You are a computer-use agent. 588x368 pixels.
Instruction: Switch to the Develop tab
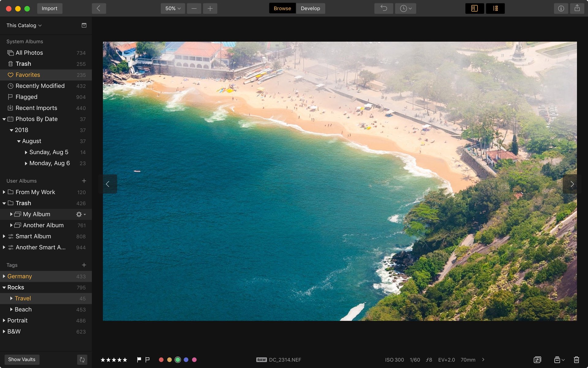310,8
